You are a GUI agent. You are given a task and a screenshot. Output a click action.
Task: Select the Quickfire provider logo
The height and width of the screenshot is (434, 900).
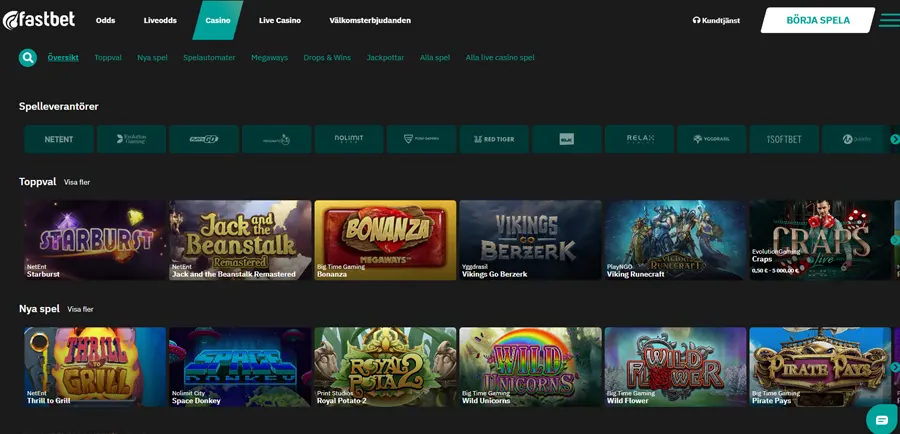pos(855,139)
